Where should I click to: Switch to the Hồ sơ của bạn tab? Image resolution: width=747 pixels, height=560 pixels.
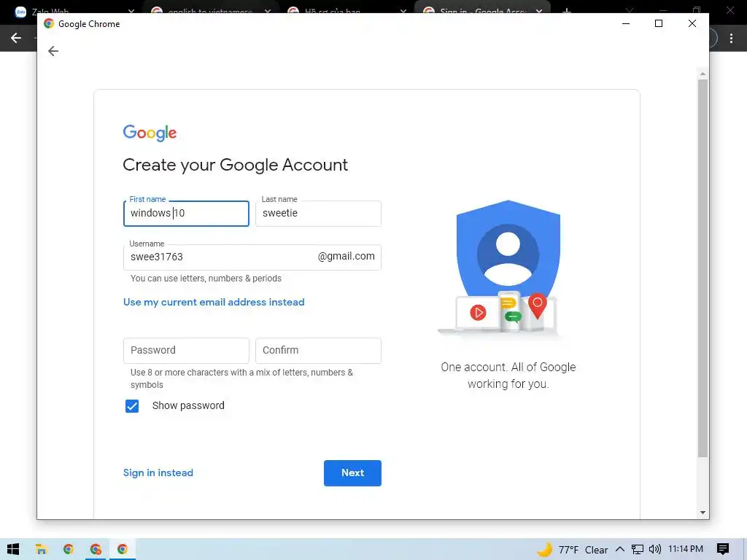click(x=345, y=7)
